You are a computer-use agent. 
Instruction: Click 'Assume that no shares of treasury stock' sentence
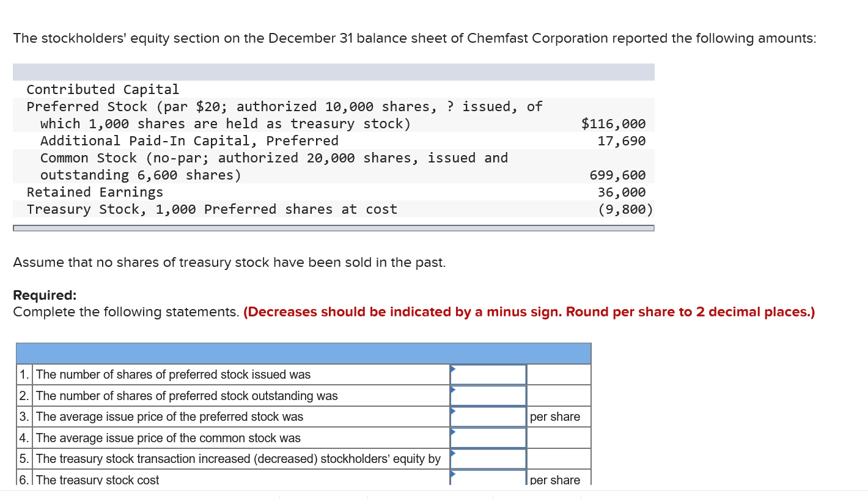[229, 263]
